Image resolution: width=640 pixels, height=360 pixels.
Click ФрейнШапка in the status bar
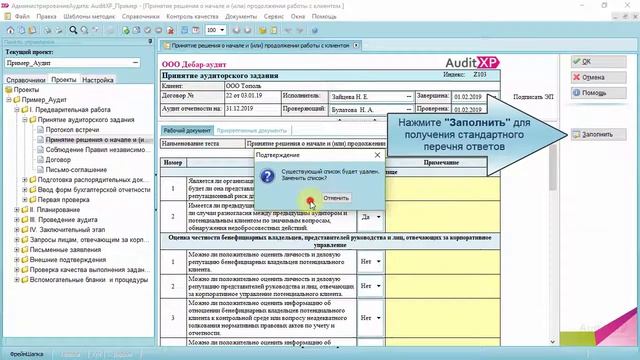tap(27, 354)
